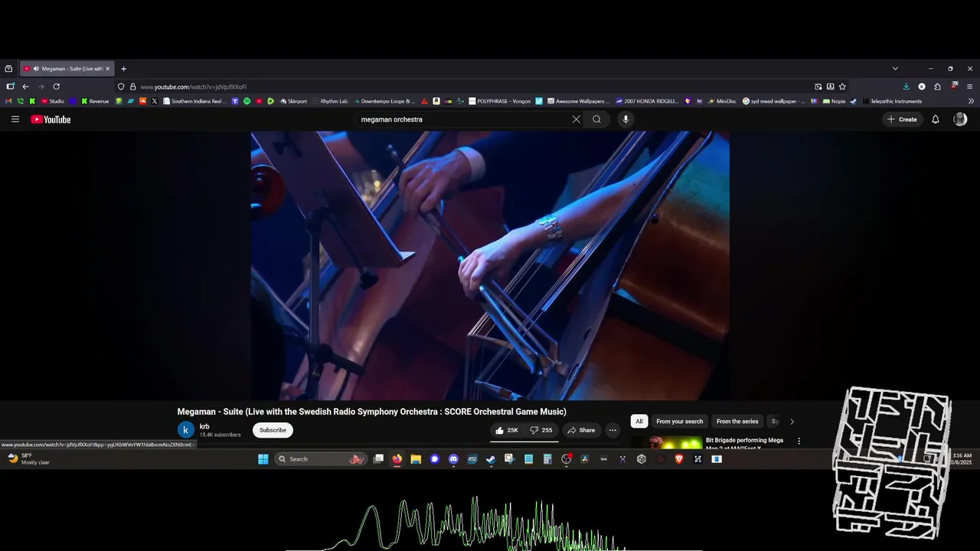
Task: Dislike the video (255 thumbs down)
Action: [x=541, y=430]
